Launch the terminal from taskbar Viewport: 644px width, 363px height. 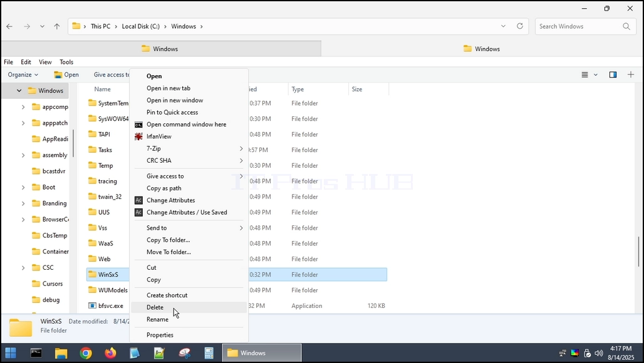click(36, 353)
